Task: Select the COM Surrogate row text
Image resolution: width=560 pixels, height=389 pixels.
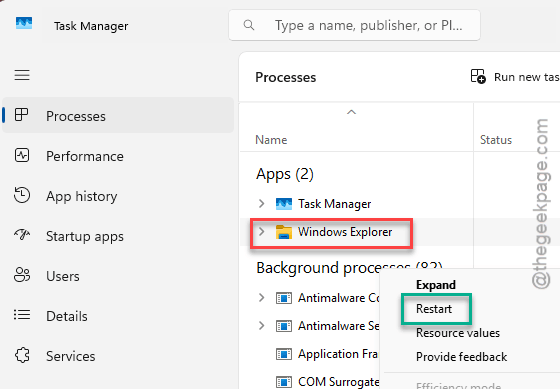Action: click(x=339, y=381)
